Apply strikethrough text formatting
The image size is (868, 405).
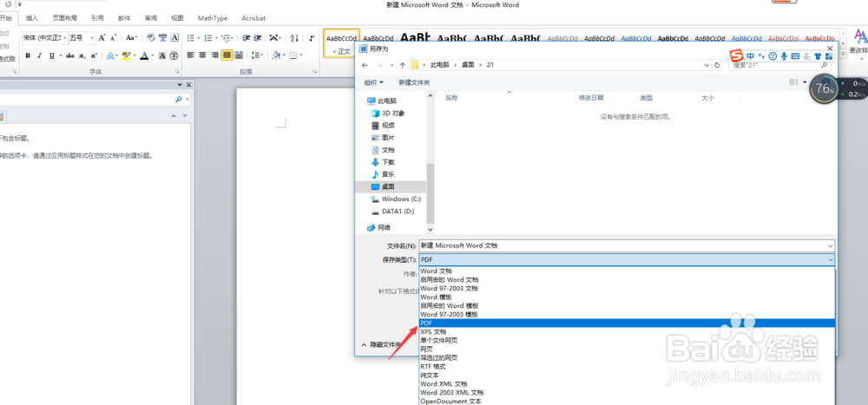tap(69, 56)
